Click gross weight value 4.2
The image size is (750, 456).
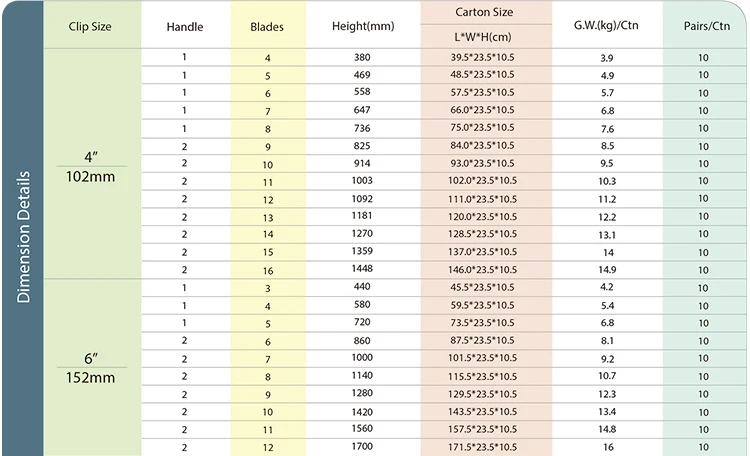pyautogui.click(x=607, y=287)
